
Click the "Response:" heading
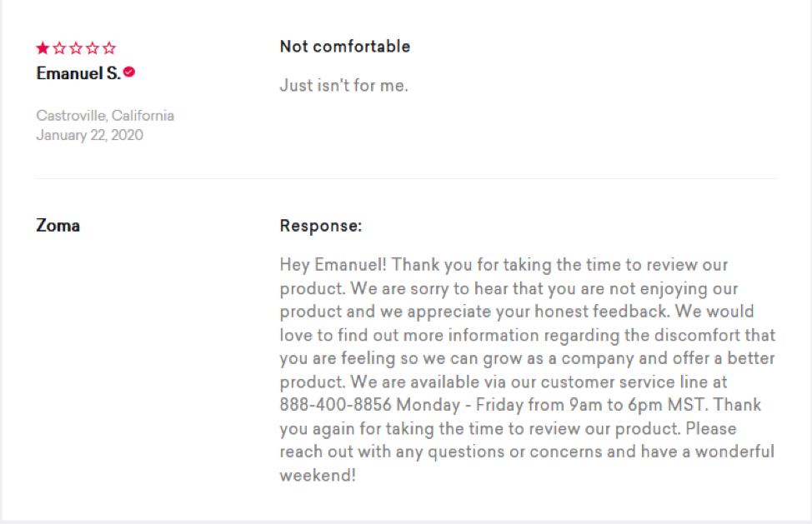pyautogui.click(x=321, y=226)
